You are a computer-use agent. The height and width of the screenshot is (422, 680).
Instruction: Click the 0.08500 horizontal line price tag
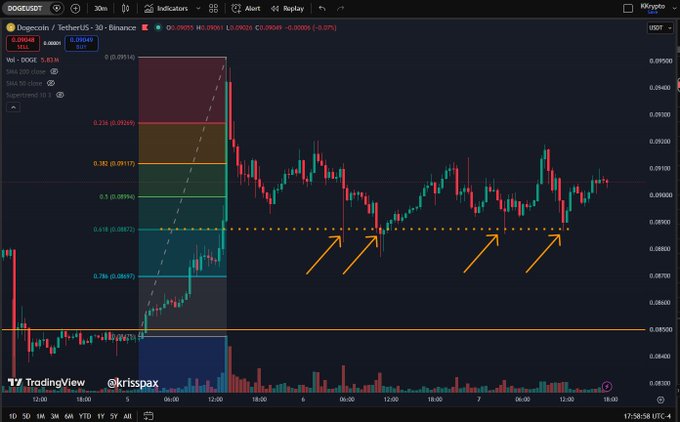(x=661, y=329)
